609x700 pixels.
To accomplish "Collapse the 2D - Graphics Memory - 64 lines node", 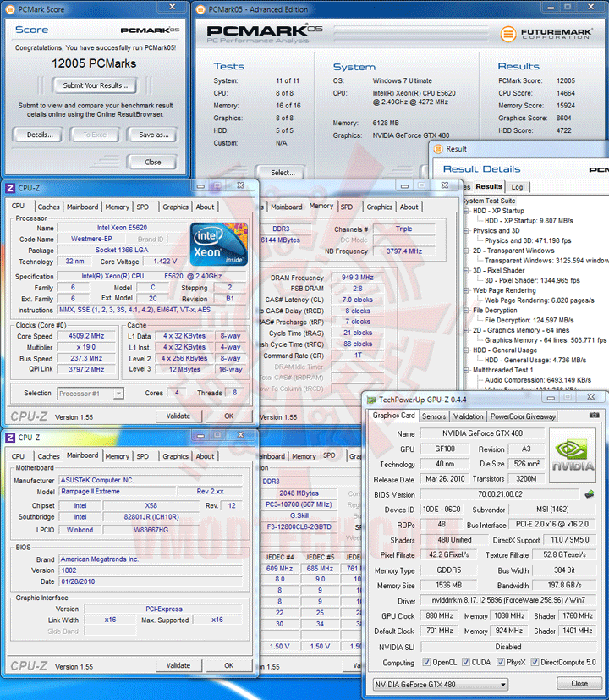I will [467, 330].
